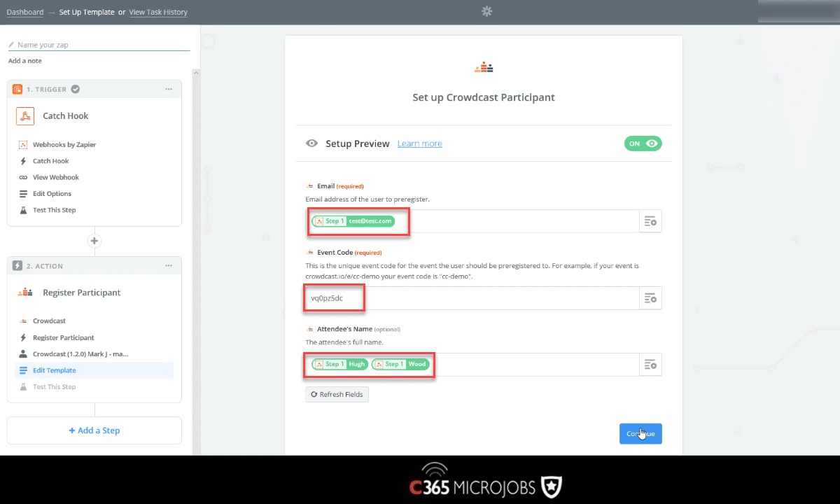Image resolution: width=840 pixels, height=504 pixels.
Task: Click lightning icon beside Register Participant row
Action: 23,337
